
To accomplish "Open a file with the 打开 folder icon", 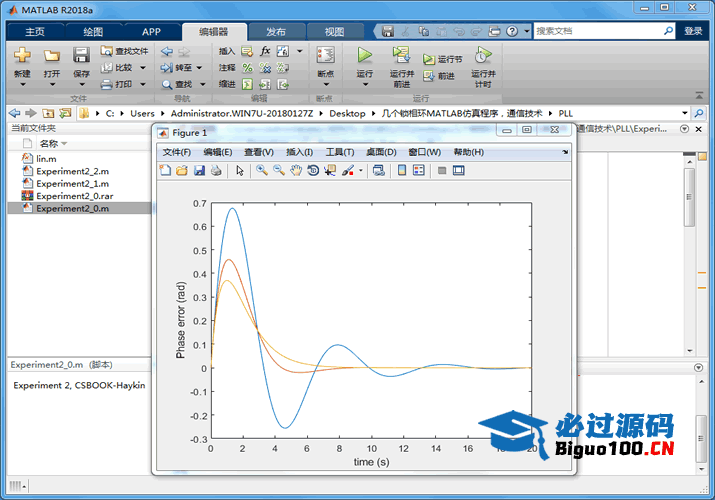I will click(x=52, y=56).
